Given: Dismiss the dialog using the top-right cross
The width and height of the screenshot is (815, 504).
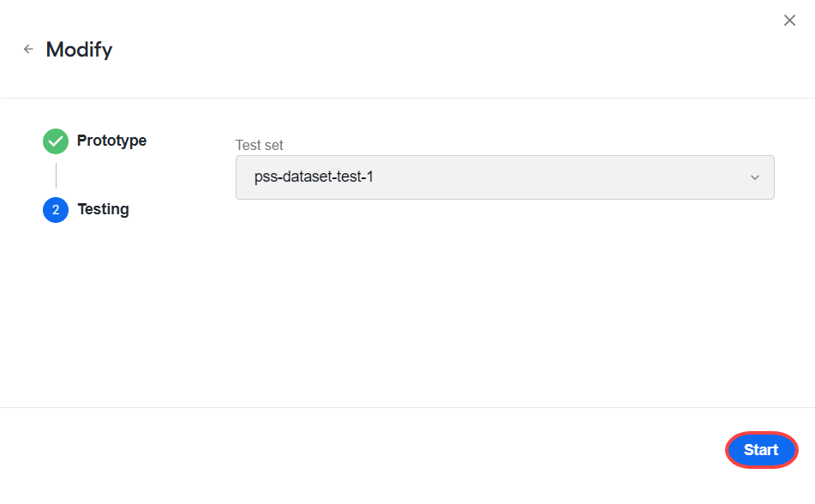Looking at the screenshot, I should (x=789, y=21).
